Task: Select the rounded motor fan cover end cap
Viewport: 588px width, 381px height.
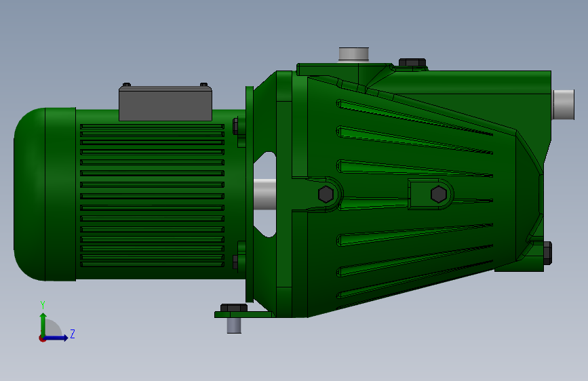Action: pos(45,195)
